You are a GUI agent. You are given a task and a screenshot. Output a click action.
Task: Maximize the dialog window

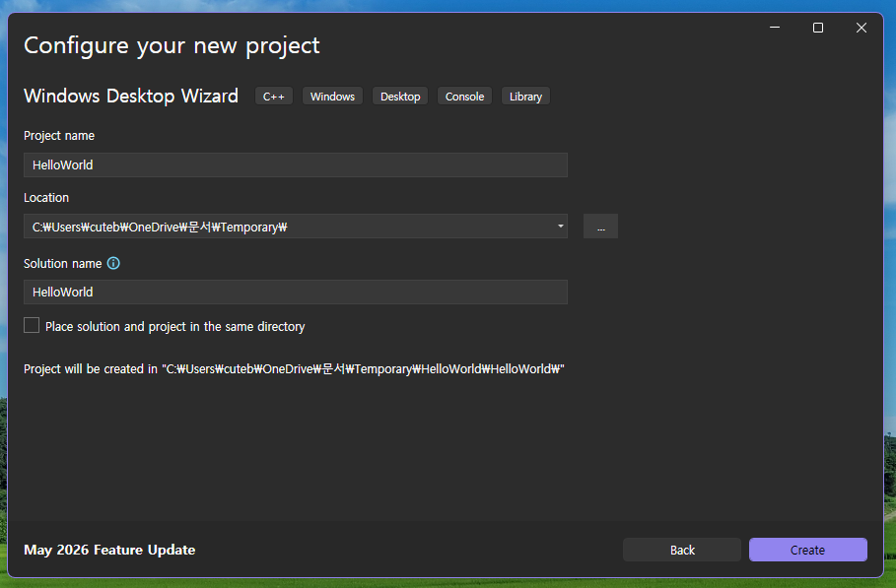(818, 28)
